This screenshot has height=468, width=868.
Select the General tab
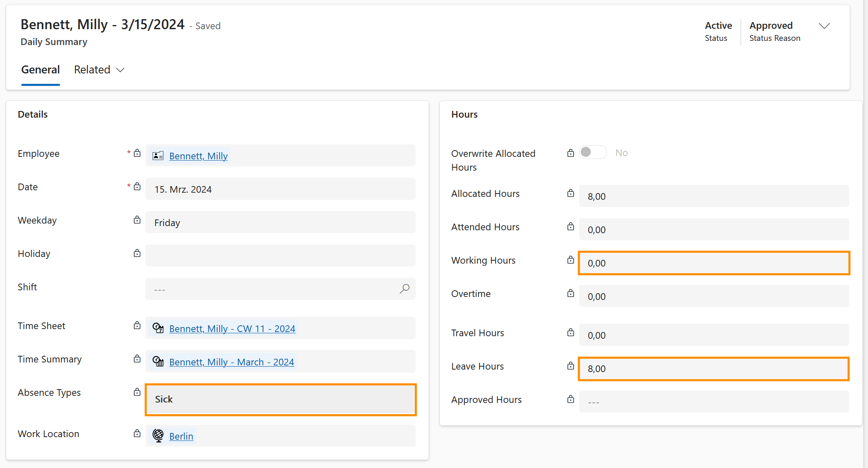click(40, 70)
